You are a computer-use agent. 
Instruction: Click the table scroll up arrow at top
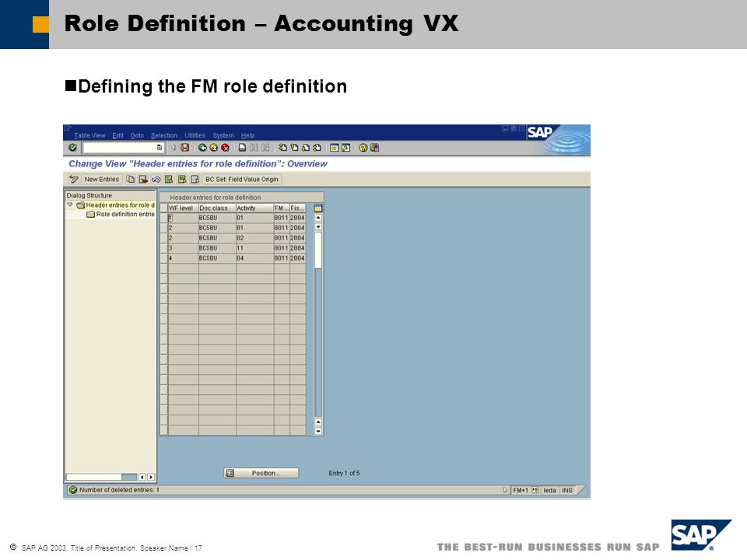pyautogui.click(x=318, y=218)
